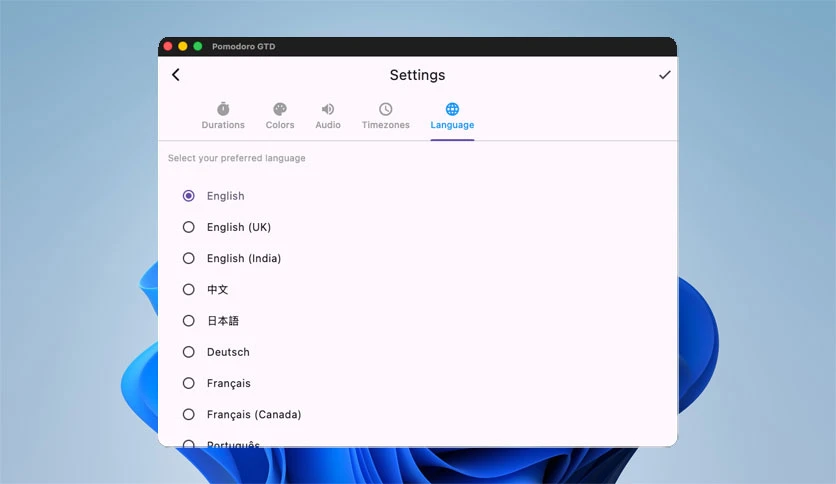
Task: Click the Language globe icon
Action: (452, 109)
